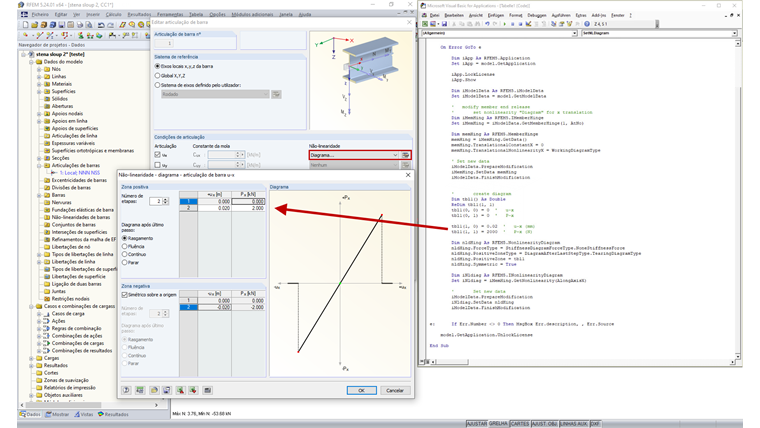This screenshot has width=760, height=428.
Task: Click the Design Mode icon in the VBA toolbar
Action: (x=528, y=24)
